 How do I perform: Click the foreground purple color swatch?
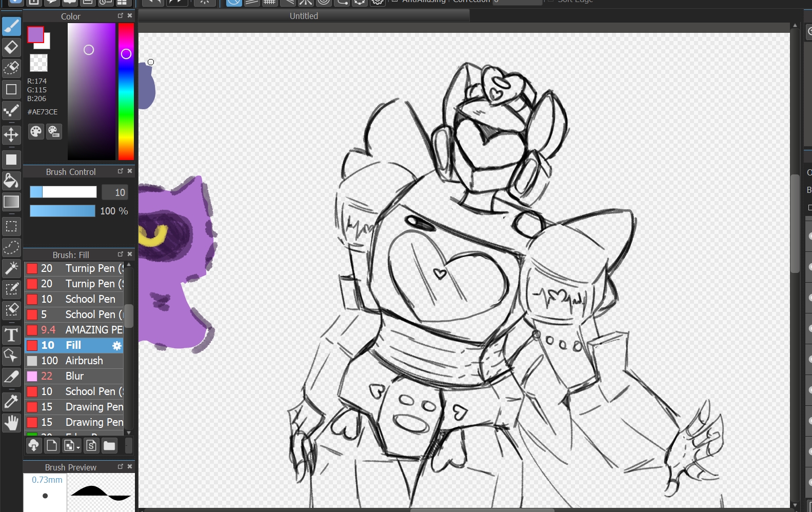(35, 35)
